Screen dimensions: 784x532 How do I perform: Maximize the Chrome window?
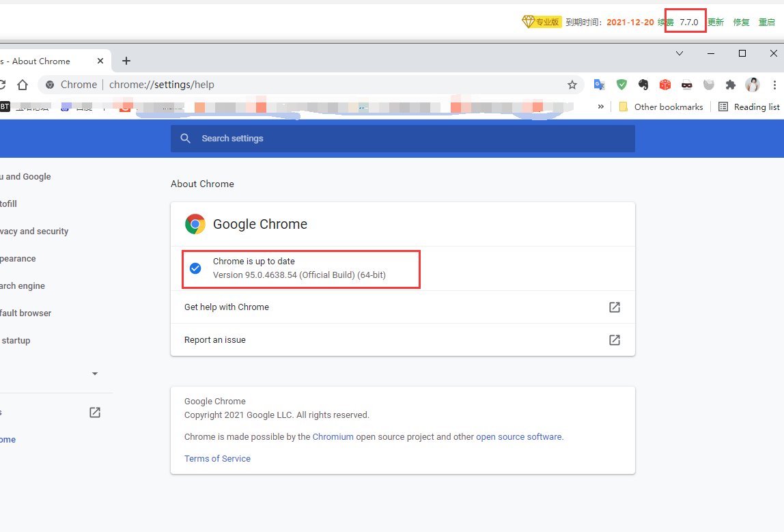click(742, 53)
